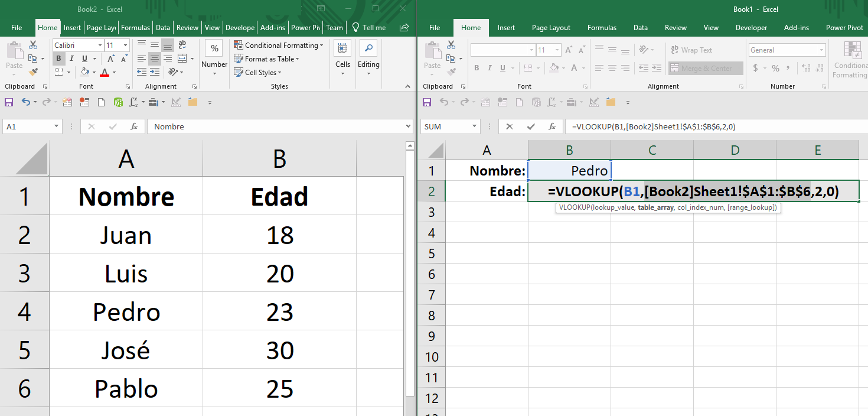Image resolution: width=868 pixels, height=416 pixels.
Task: Click the red Font Color button in Book2
Action: coord(105,73)
